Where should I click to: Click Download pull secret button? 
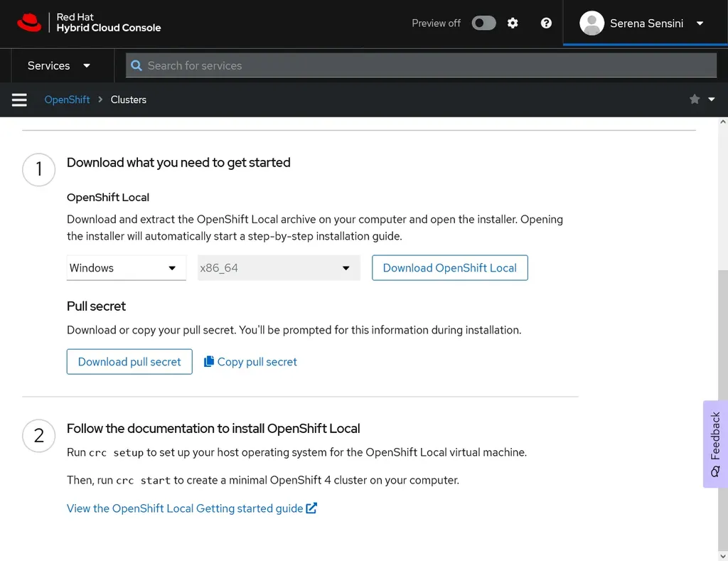point(129,362)
